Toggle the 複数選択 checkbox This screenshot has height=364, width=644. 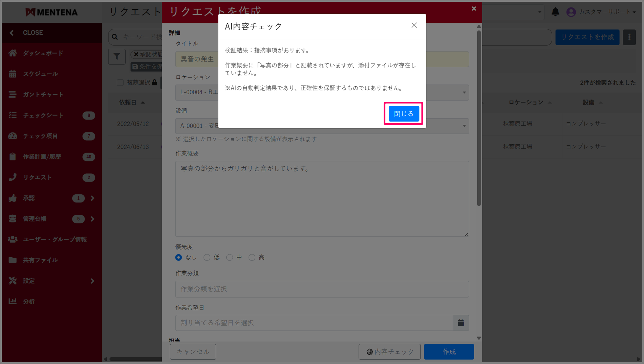tap(120, 82)
